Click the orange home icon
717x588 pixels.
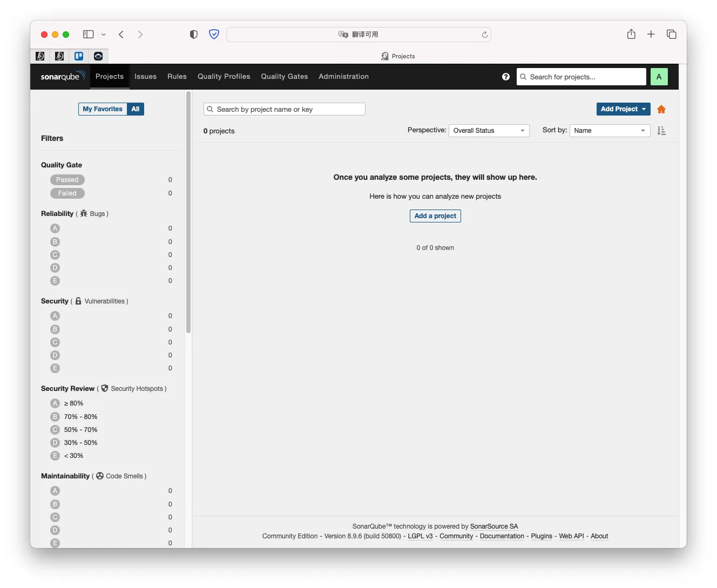click(x=661, y=110)
